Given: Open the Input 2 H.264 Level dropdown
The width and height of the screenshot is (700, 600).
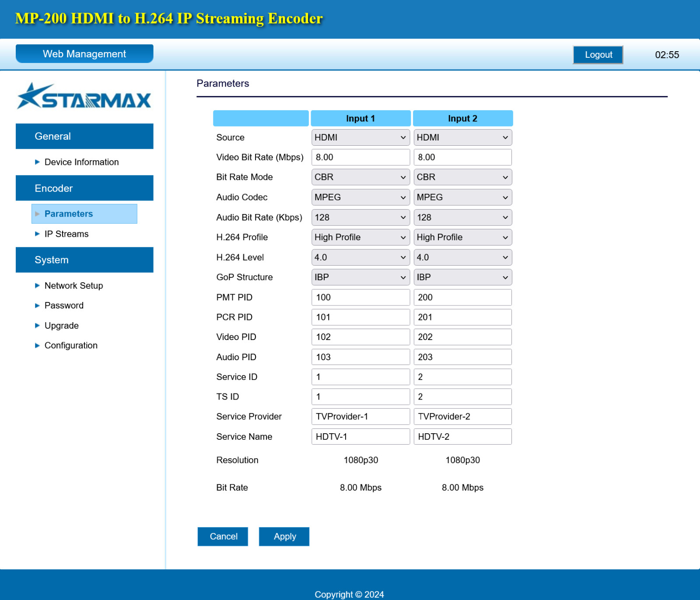Looking at the screenshot, I should [462, 257].
